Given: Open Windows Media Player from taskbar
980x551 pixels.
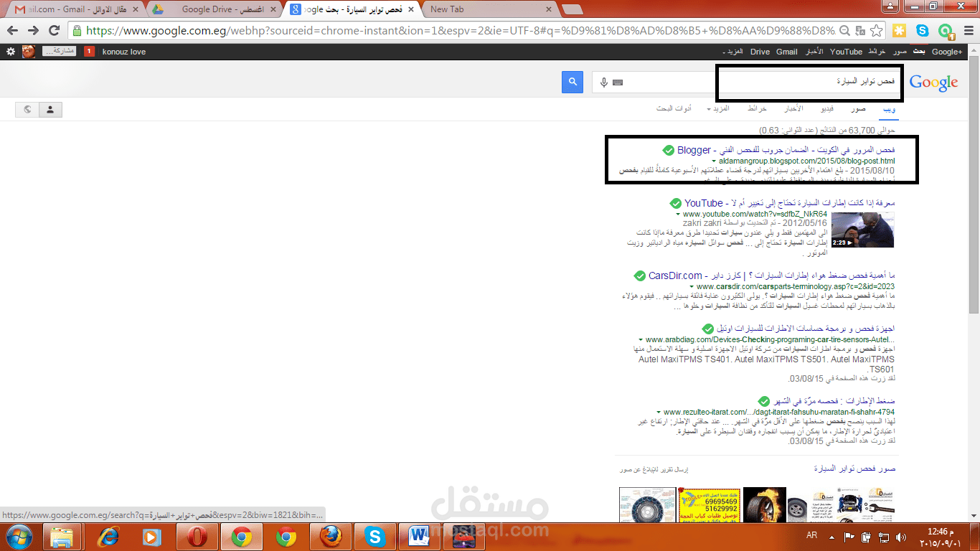Looking at the screenshot, I should click(152, 537).
